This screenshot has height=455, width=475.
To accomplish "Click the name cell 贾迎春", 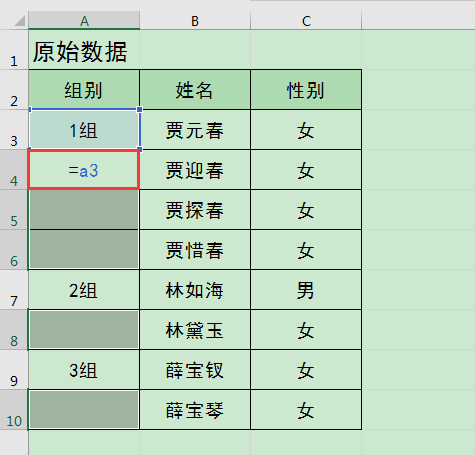I will pos(195,170).
